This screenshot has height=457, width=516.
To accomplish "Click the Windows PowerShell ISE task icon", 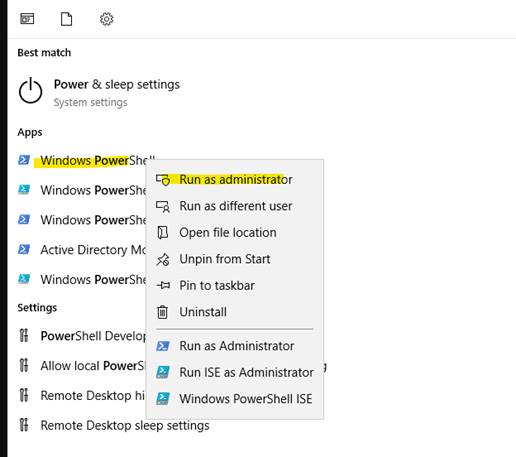I will [163, 399].
